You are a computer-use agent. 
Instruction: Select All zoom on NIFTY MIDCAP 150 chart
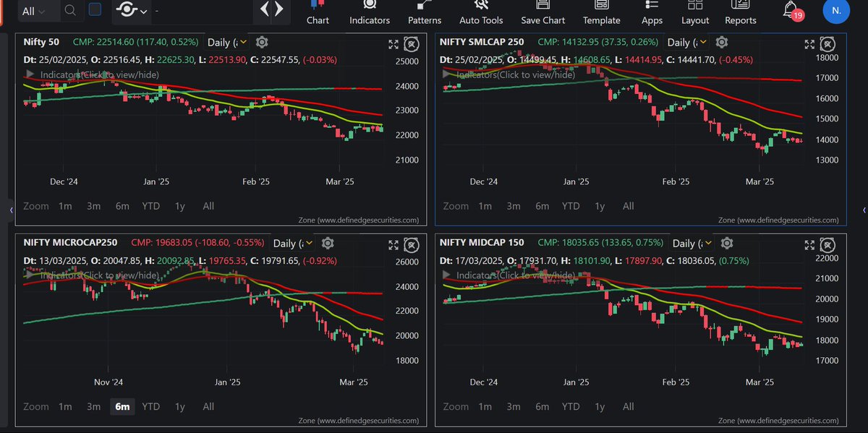(x=628, y=406)
